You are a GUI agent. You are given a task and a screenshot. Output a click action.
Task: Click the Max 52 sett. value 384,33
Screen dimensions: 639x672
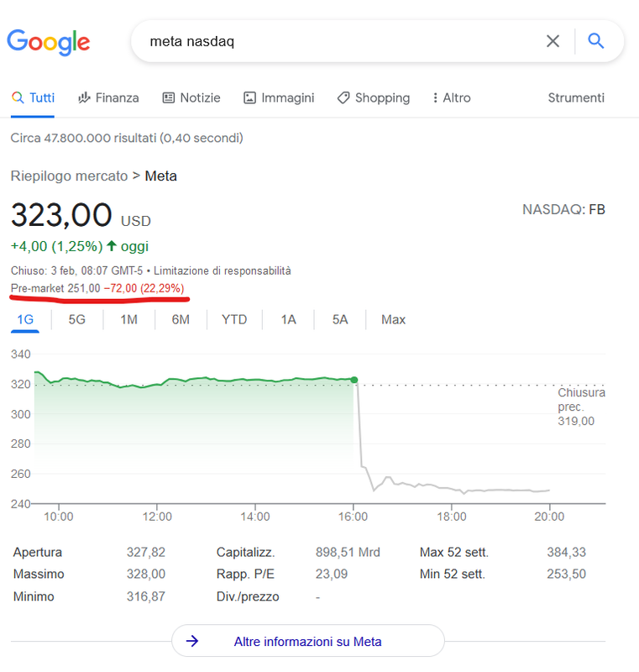pyautogui.click(x=566, y=552)
